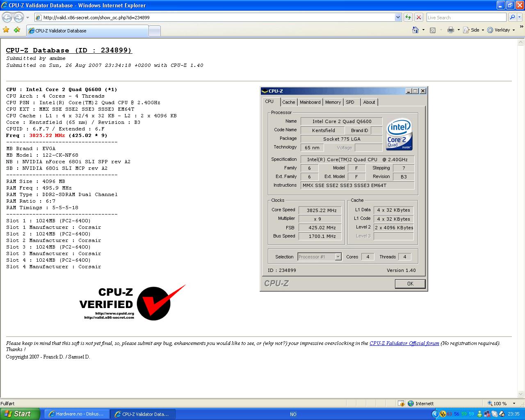Click Add to Favorites star-plus icon

(x=17, y=30)
